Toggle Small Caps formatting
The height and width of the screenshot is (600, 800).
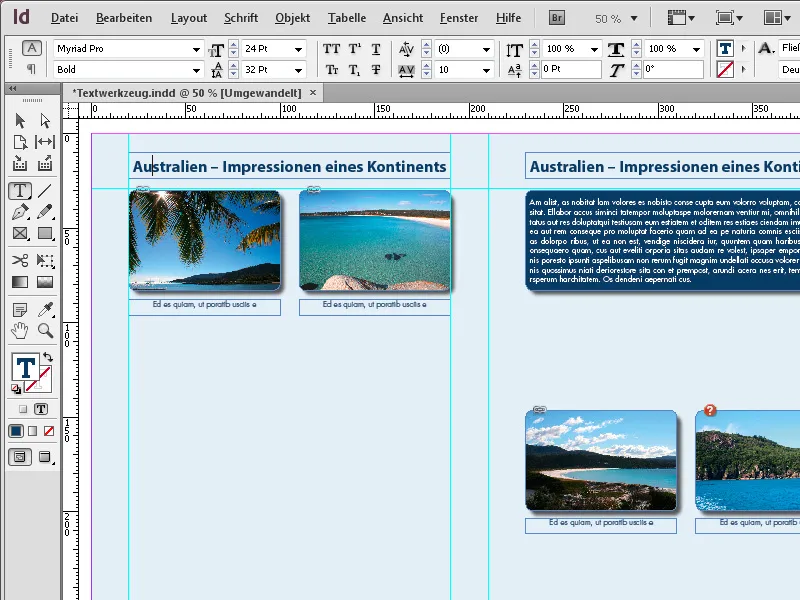[332, 70]
